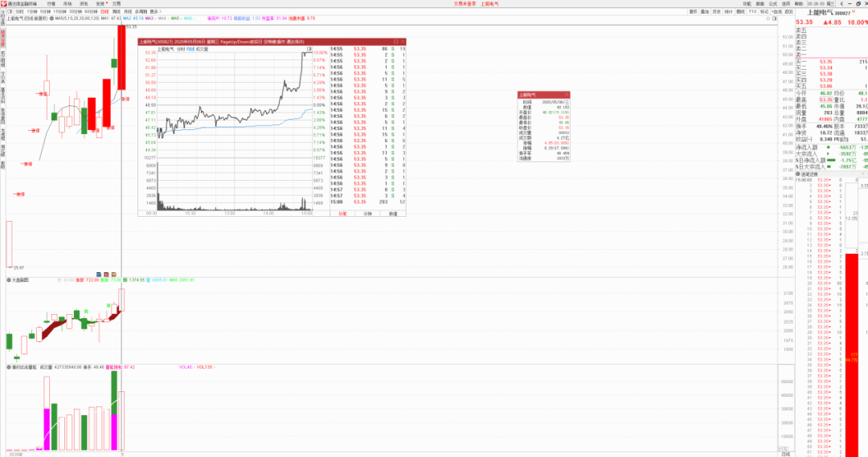Open the 帮助 menu at top right
Screen dimensions: 868x457
click(799, 4)
